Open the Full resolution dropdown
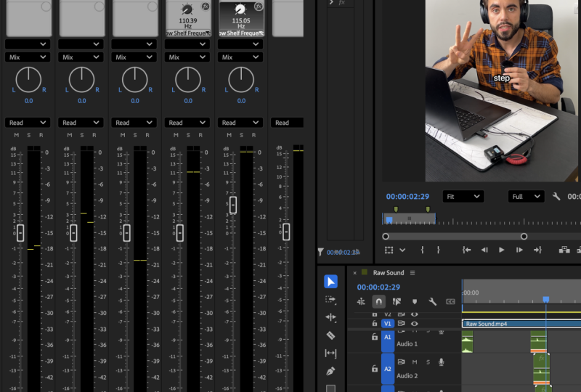Viewport: 581px width, 392px height. pos(526,197)
